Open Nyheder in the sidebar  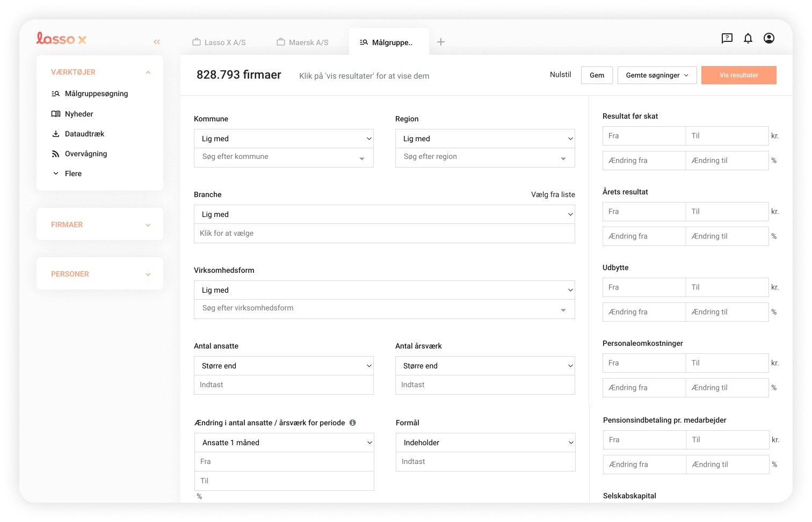[x=72, y=114]
